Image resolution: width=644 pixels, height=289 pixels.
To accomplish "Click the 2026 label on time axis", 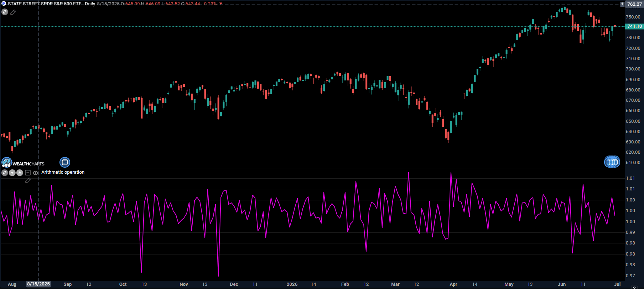I will 292,284.
